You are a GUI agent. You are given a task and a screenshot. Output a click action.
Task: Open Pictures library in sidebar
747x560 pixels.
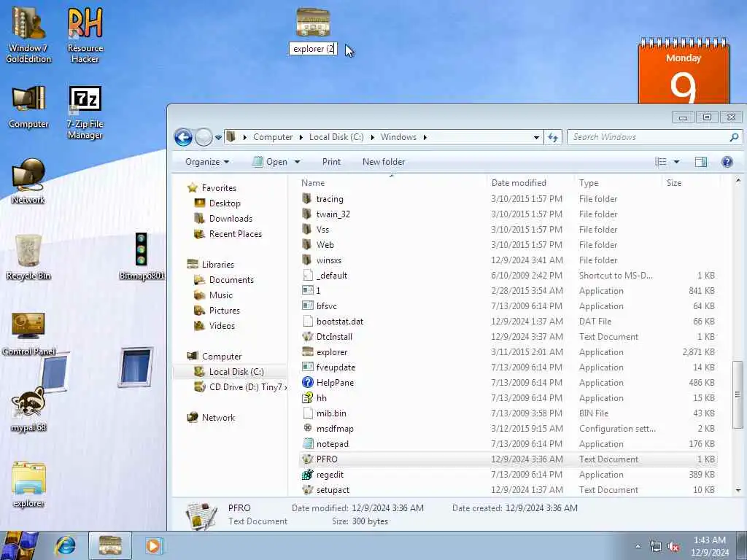tap(217, 311)
